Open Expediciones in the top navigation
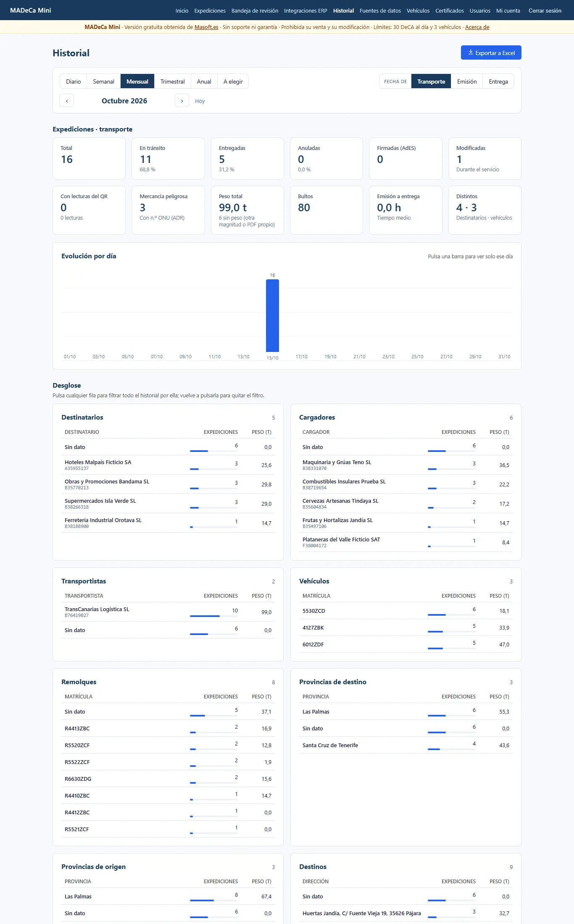The height and width of the screenshot is (924, 574). click(x=210, y=10)
